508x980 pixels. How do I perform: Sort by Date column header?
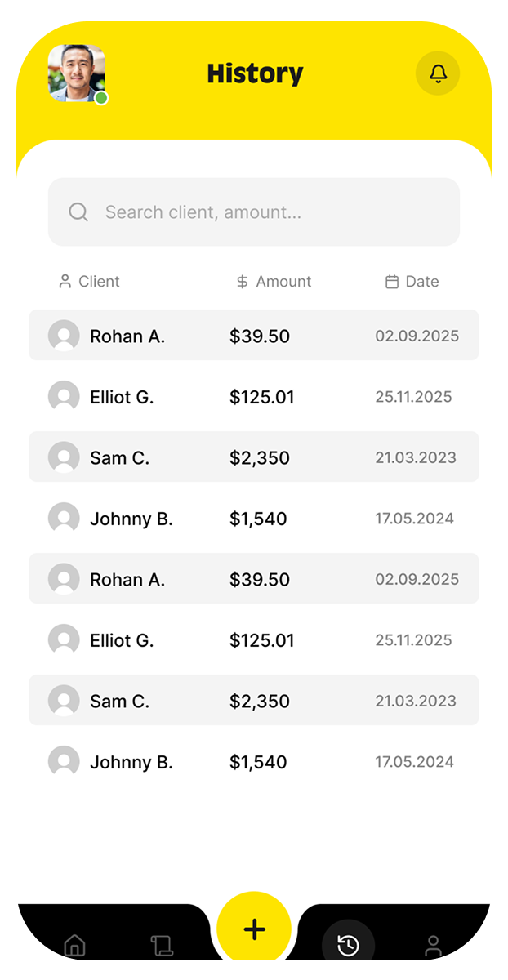tap(412, 282)
